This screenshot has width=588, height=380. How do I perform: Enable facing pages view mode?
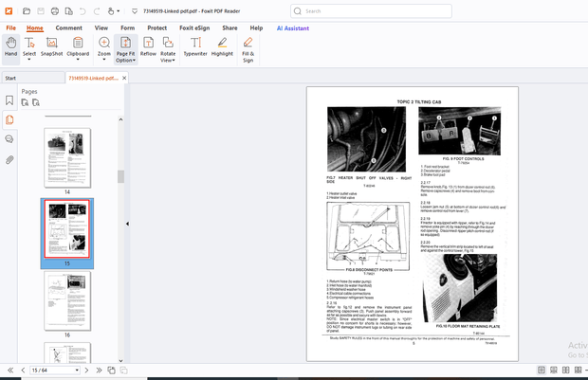(566, 370)
